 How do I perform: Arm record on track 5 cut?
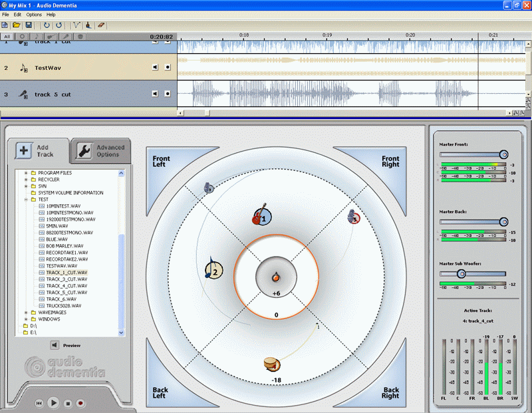tap(168, 94)
